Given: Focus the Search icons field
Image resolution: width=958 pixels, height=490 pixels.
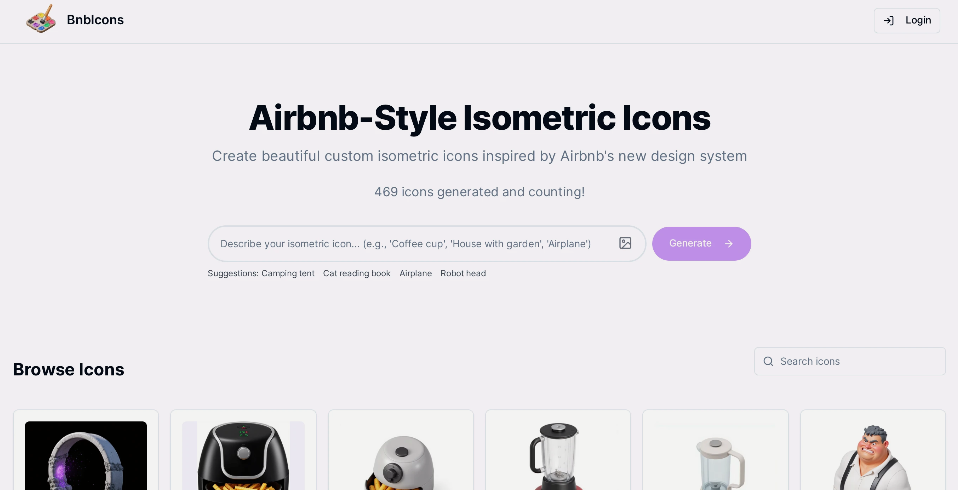Looking at the screenshot, I should coord(849,361).
